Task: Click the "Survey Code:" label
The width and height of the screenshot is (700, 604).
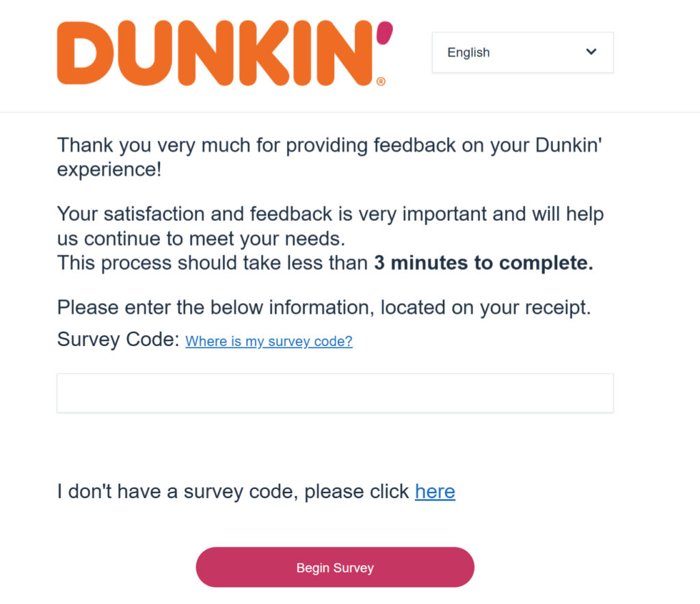Action: [118, 340]
